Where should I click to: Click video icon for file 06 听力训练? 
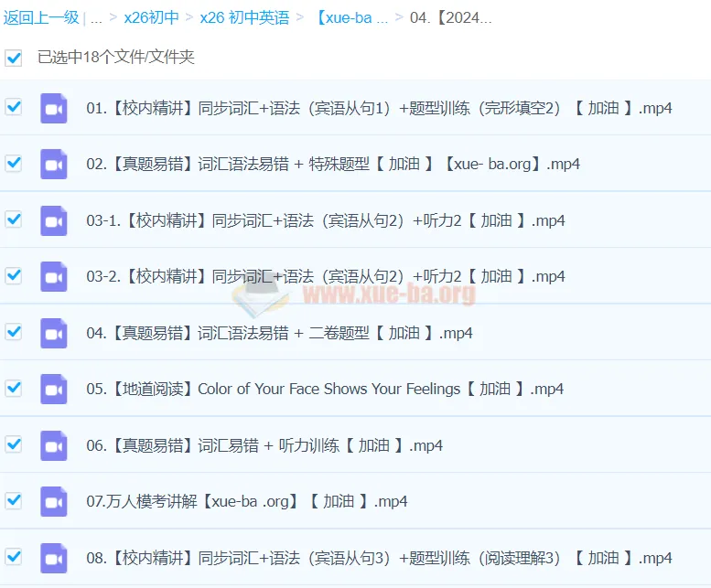tap(54, 445)
